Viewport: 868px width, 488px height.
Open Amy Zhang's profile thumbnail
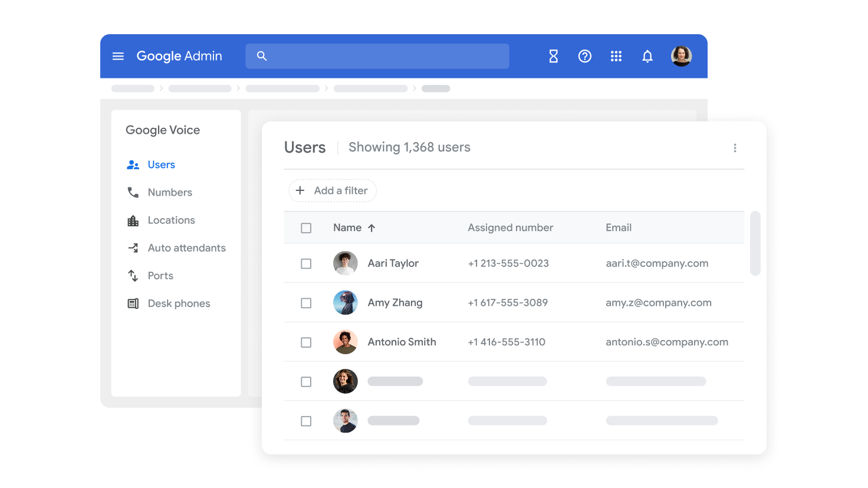(x=346, y=302)
